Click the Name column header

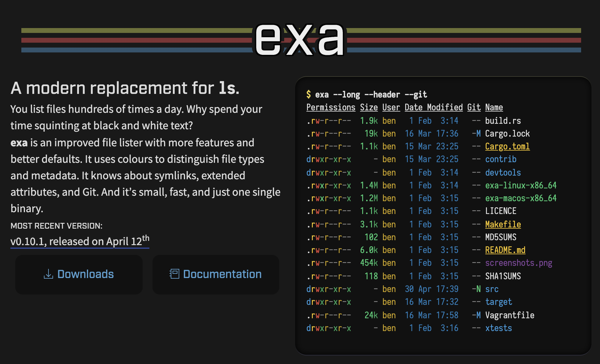coord(494,107)
